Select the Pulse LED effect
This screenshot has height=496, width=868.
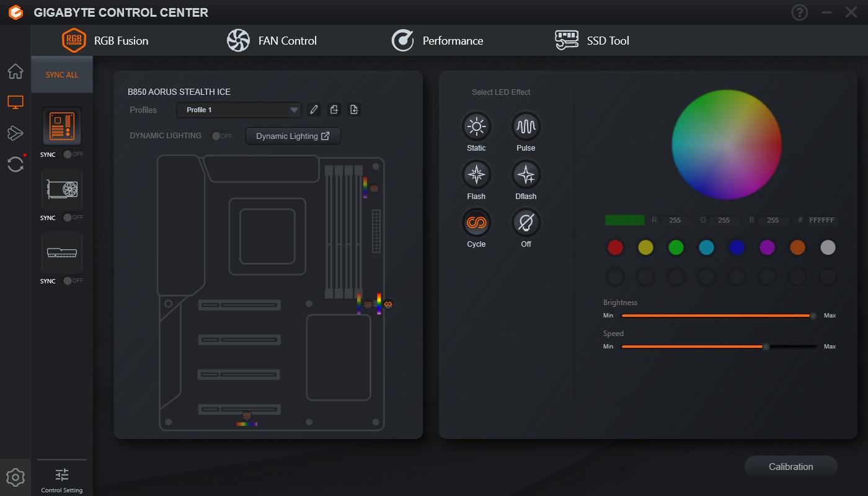coord(526,127)
